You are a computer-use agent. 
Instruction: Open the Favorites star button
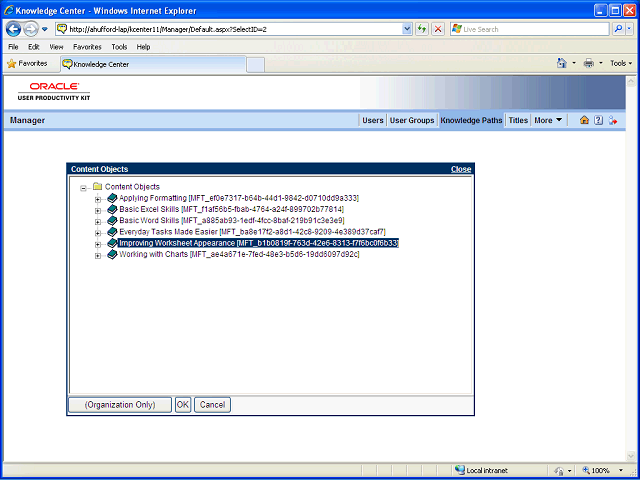(x=27, y=64)
